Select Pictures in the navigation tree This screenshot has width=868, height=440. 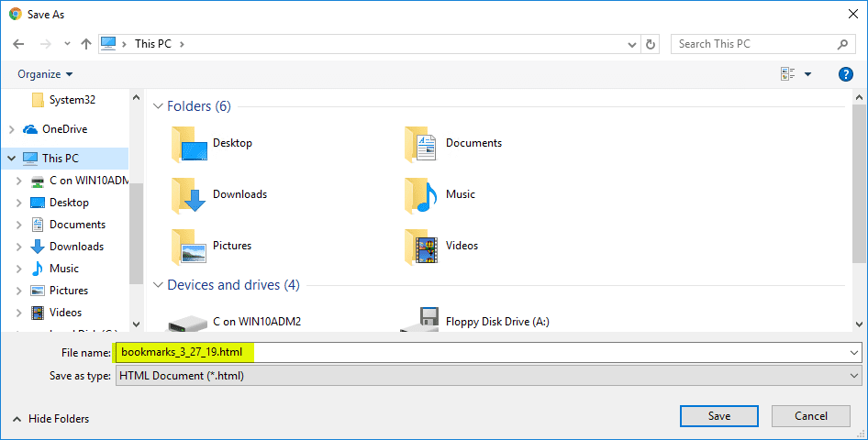60,291
